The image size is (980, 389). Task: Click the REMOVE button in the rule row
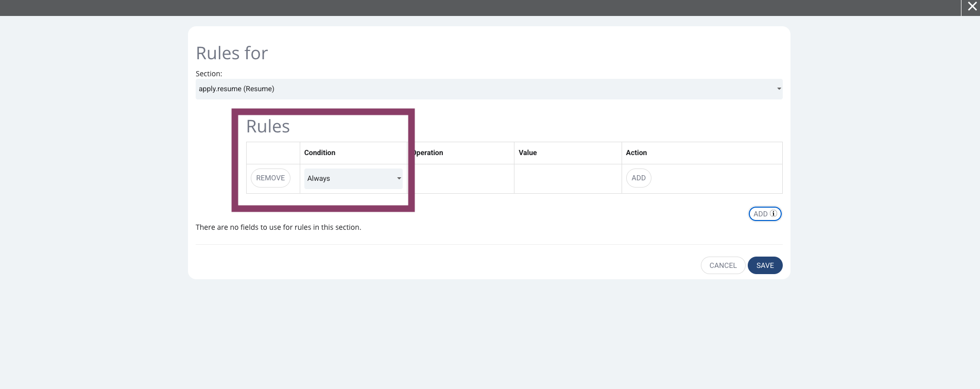click(270, 178)
